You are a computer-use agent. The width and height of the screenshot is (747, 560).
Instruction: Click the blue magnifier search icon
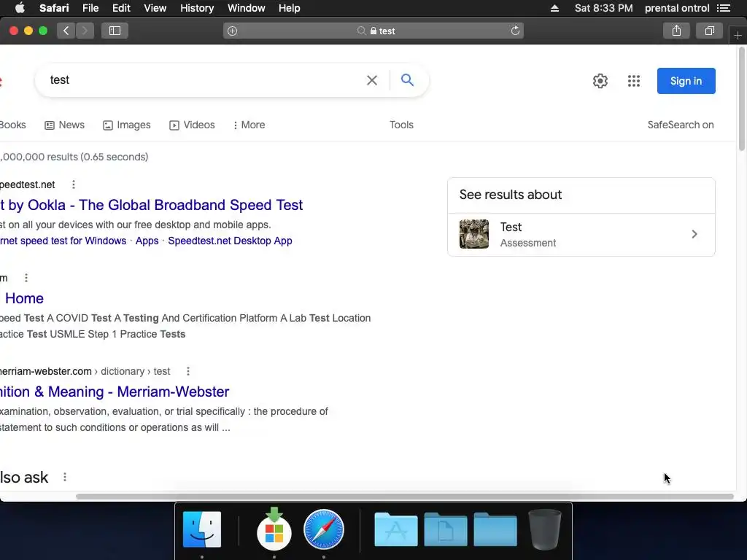coord(407,79)
